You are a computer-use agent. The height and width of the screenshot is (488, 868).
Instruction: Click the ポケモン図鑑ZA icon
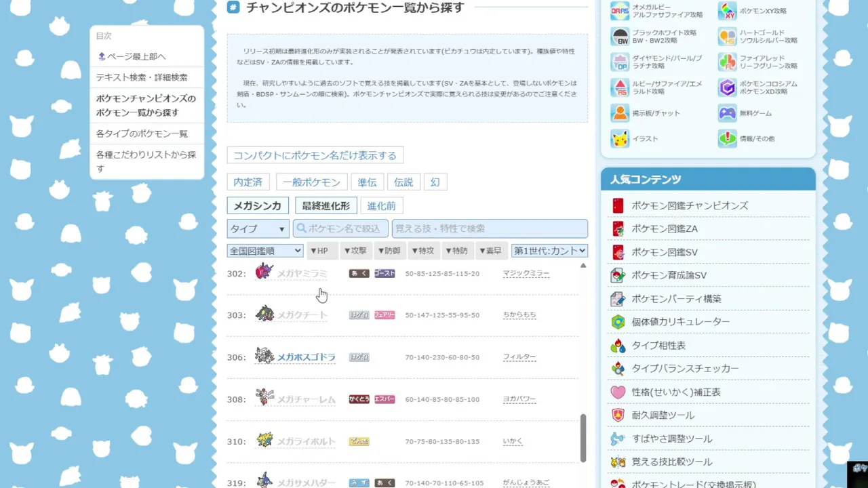coord(618,228)
